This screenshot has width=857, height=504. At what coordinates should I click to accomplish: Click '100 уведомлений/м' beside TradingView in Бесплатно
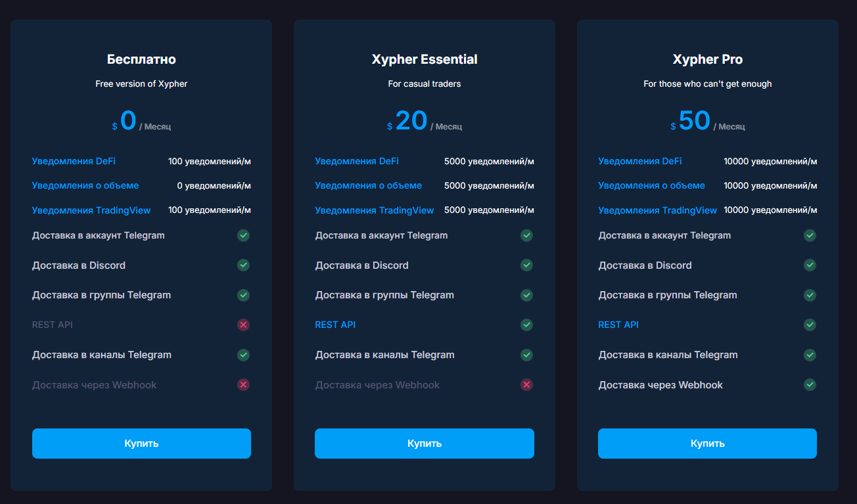tap(210, 211)
